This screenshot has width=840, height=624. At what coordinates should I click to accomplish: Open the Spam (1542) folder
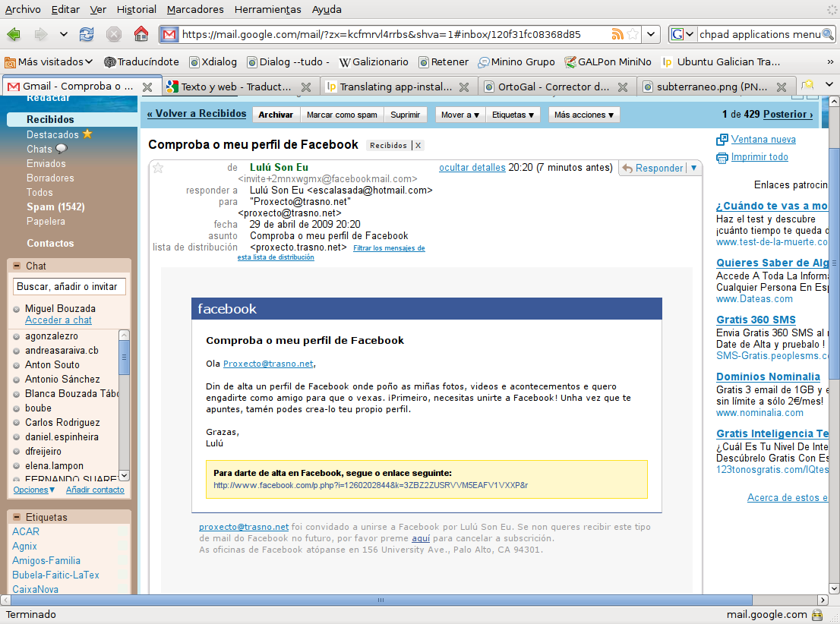coord(55,206)
